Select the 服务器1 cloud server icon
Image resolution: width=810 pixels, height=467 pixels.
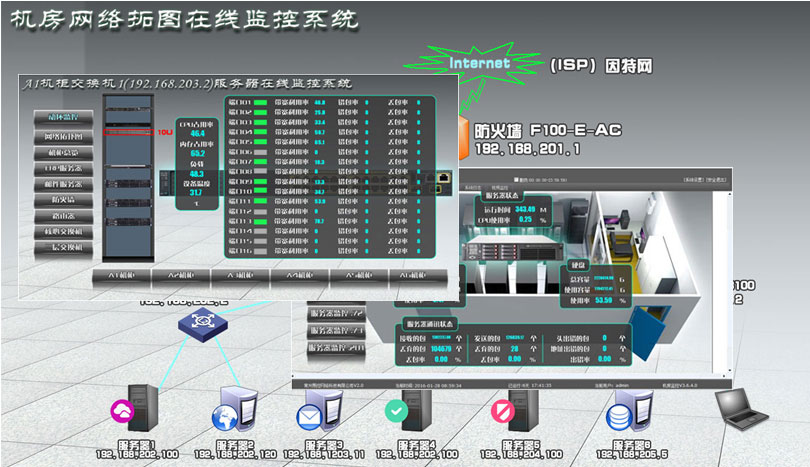[135, 409]
